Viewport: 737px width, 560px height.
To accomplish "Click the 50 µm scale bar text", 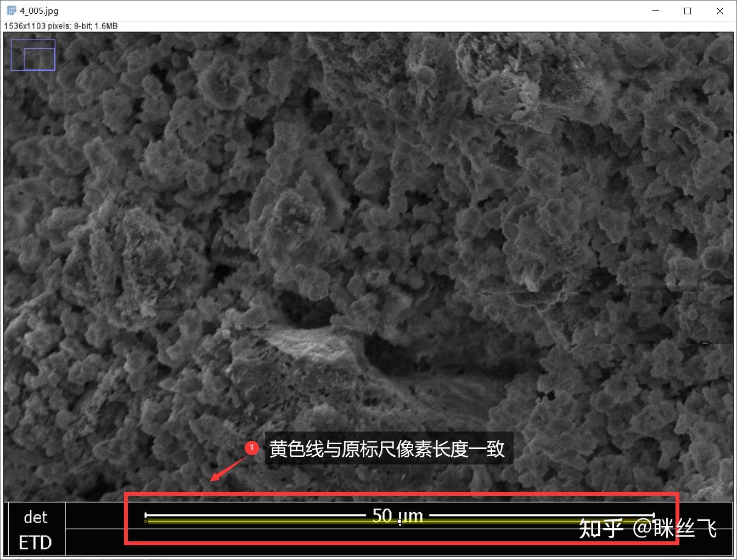I will click(397, 516).
